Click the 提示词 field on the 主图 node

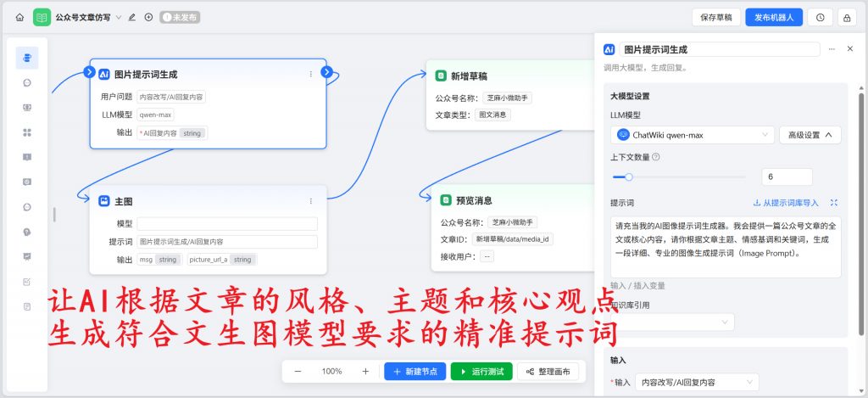pyautogui.click(x=227, y=242)
